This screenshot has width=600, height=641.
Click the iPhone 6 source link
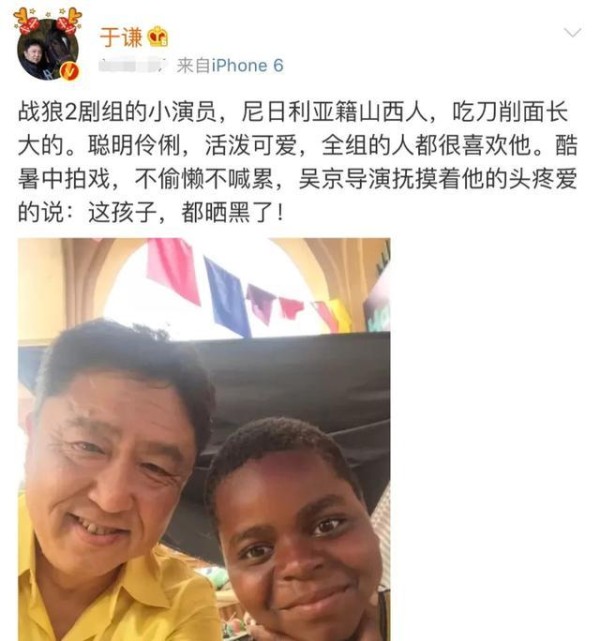[247, 66]
